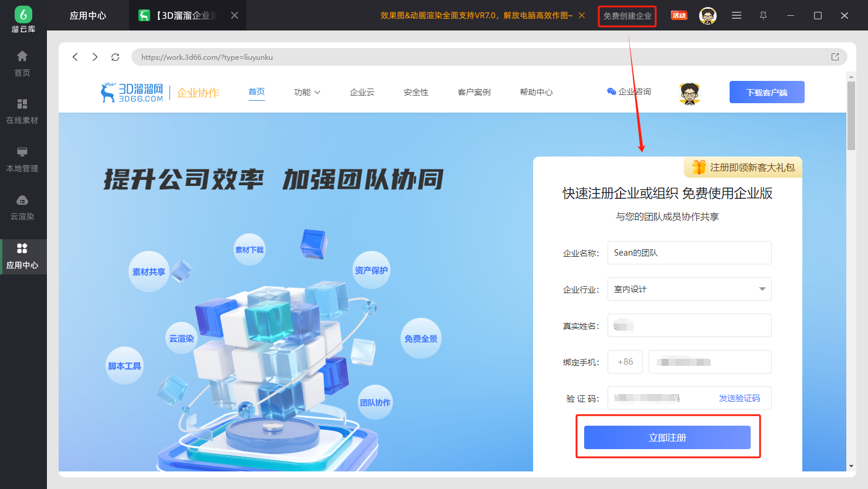868x489 pixels.
Task: Click the 素材共享 bubble
Action: pos(149,271)
